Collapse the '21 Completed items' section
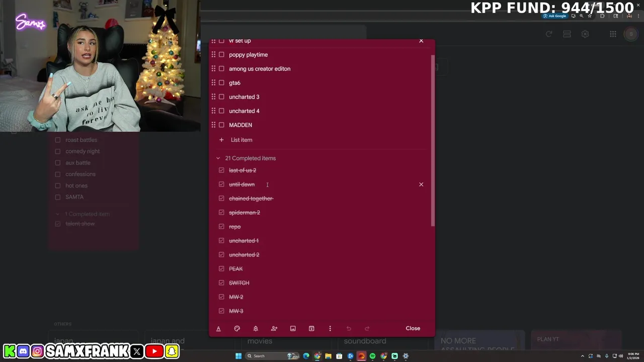This screenshot has height=362, width=644. coord(218,158)
